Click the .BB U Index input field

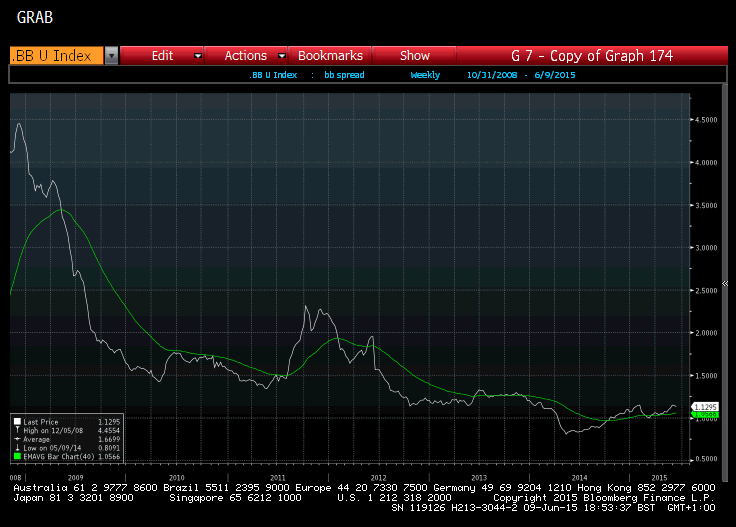(56, 56)
